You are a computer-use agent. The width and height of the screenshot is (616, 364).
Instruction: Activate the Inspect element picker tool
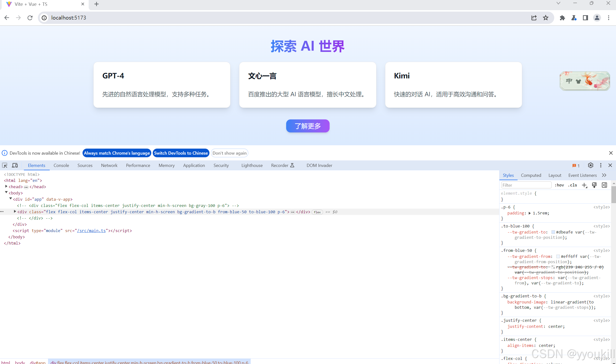pyautogui.click(x=4, y=165)
